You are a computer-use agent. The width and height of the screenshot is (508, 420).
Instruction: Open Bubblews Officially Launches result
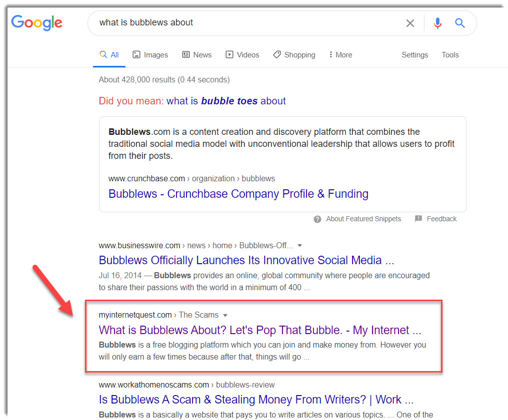[x=246, y=260]
